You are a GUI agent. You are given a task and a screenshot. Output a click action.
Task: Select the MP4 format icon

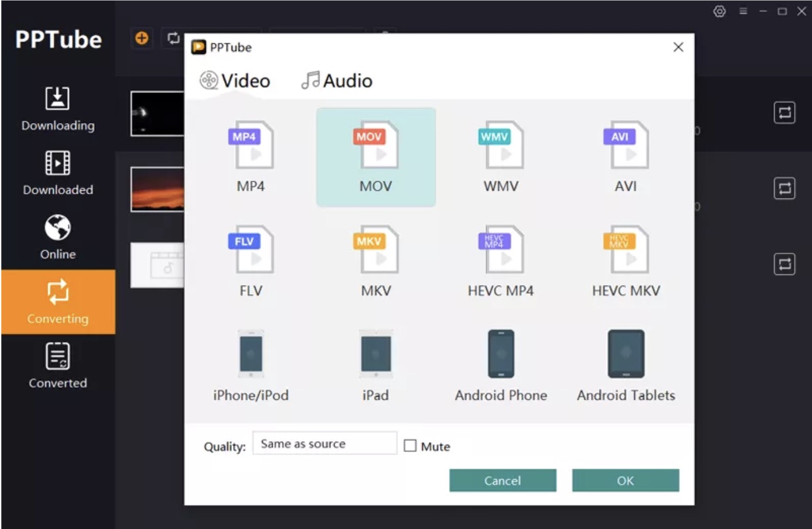250,145
